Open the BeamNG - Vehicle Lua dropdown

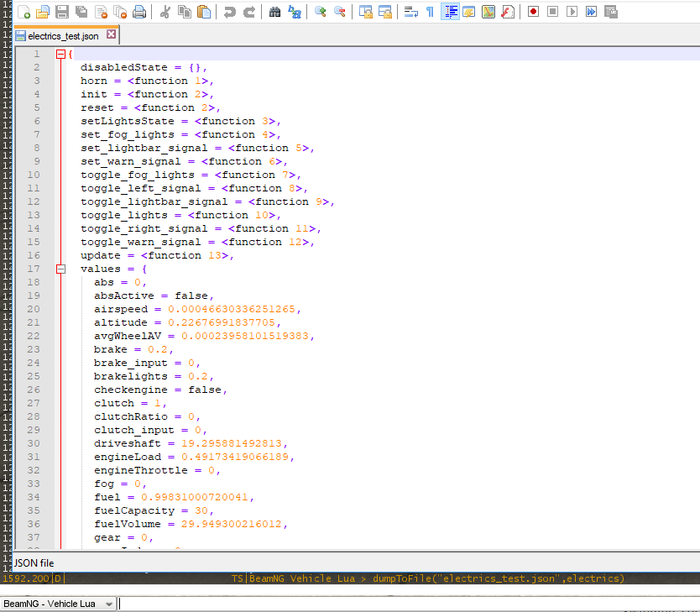(58, 604)
